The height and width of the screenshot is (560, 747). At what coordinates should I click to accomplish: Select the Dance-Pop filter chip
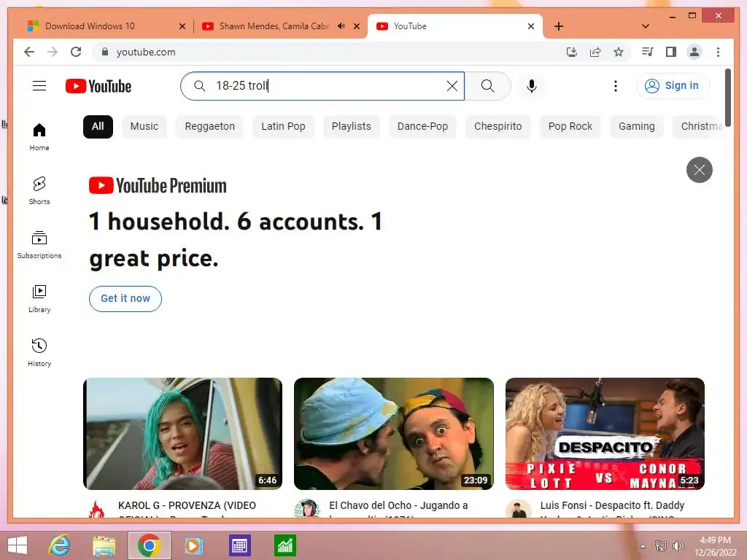click(x=422, y=127)
